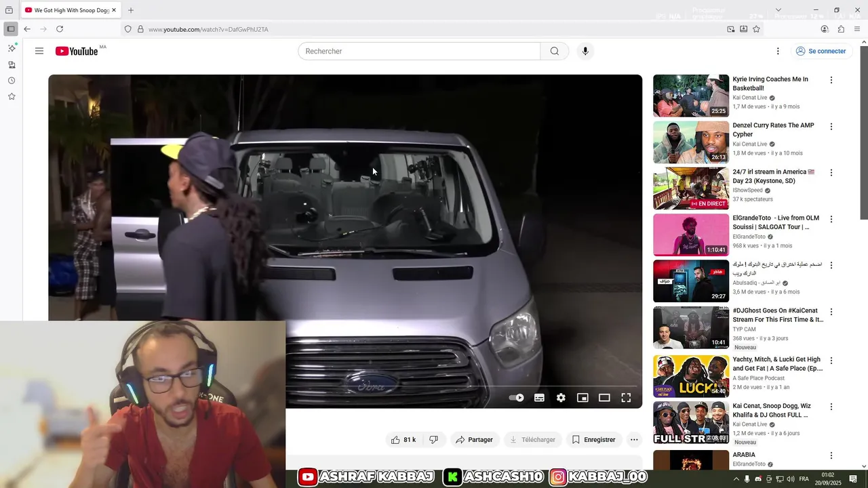Select the We Got High With Snoop Dogg tab
Viewport: 868px width, 488px height.
tap(71, 10)
